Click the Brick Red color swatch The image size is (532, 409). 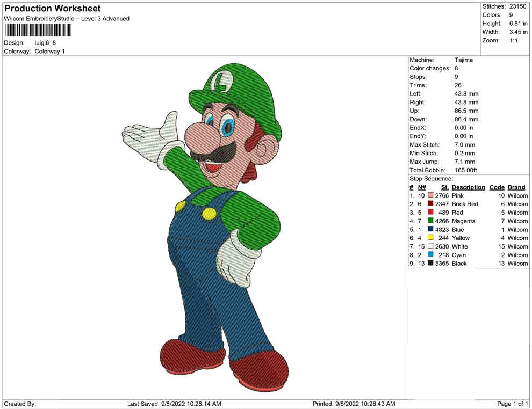(x=430, y=203)
